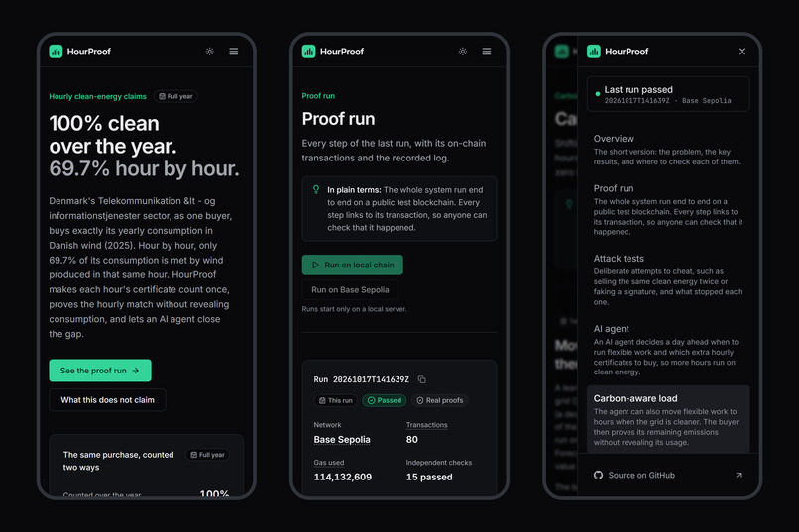Click '114,132,609' gas value

pyautogui.click(x=342, y=478)
